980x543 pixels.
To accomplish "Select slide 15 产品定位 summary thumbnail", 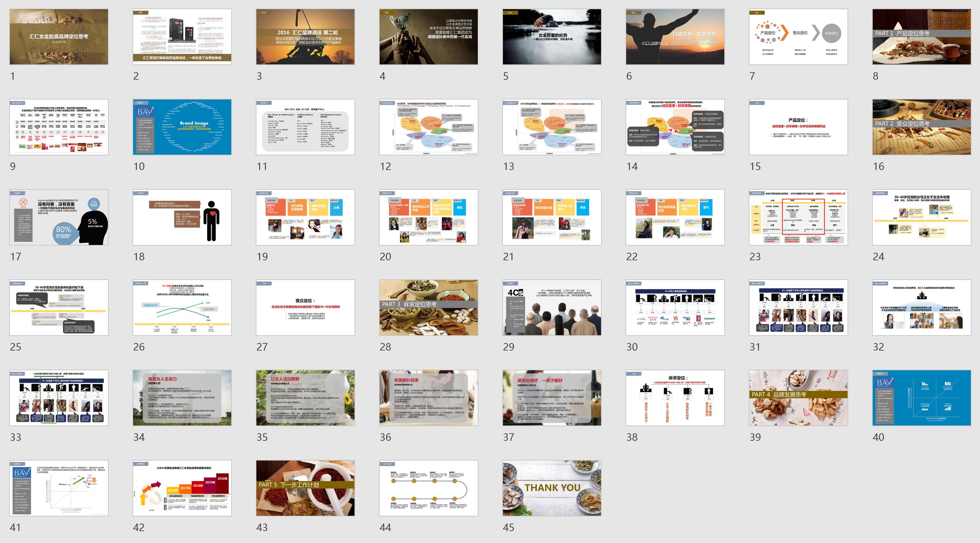I will 798,127.
